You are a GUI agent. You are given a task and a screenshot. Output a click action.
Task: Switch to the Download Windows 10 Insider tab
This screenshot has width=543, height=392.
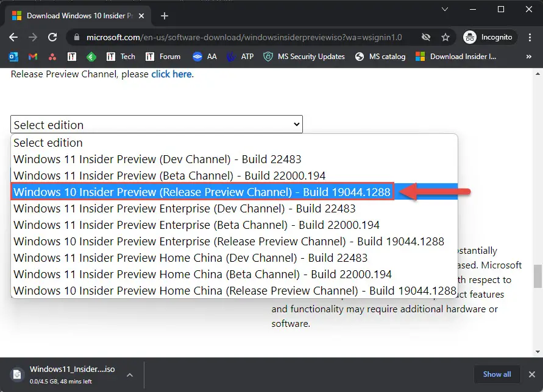coord(78,16)
